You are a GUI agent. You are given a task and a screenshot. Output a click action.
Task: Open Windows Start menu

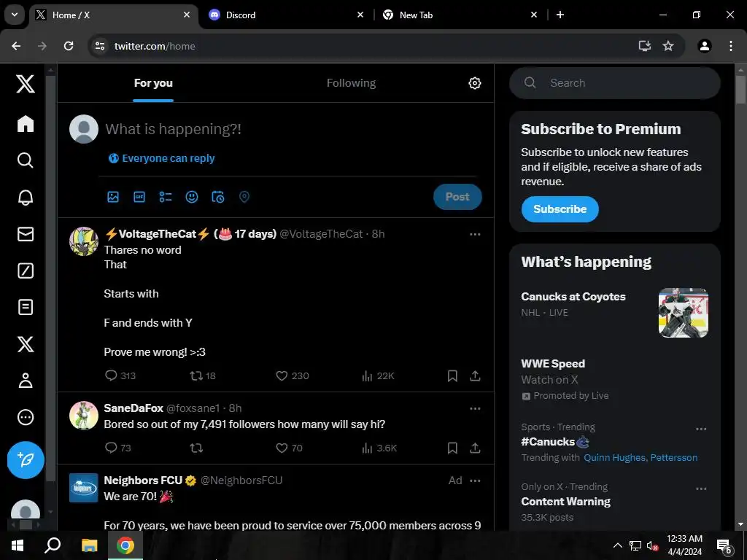(18, 545)
